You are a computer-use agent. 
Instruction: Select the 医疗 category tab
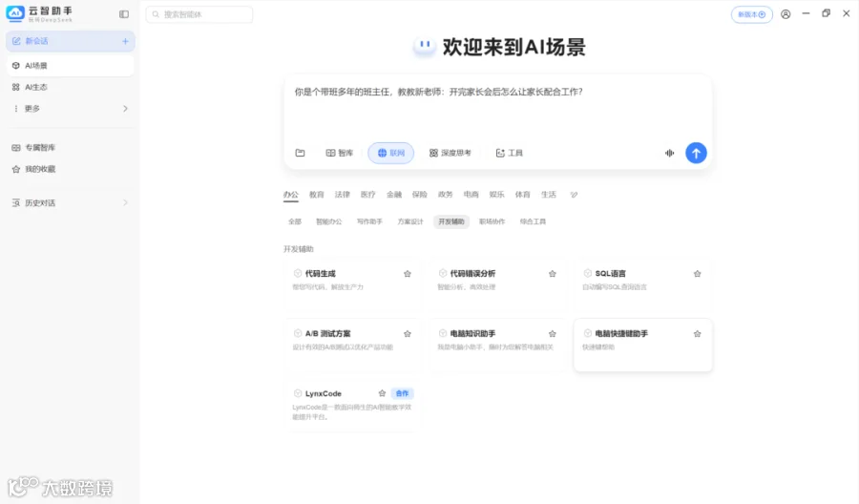(x=368, y=195)
